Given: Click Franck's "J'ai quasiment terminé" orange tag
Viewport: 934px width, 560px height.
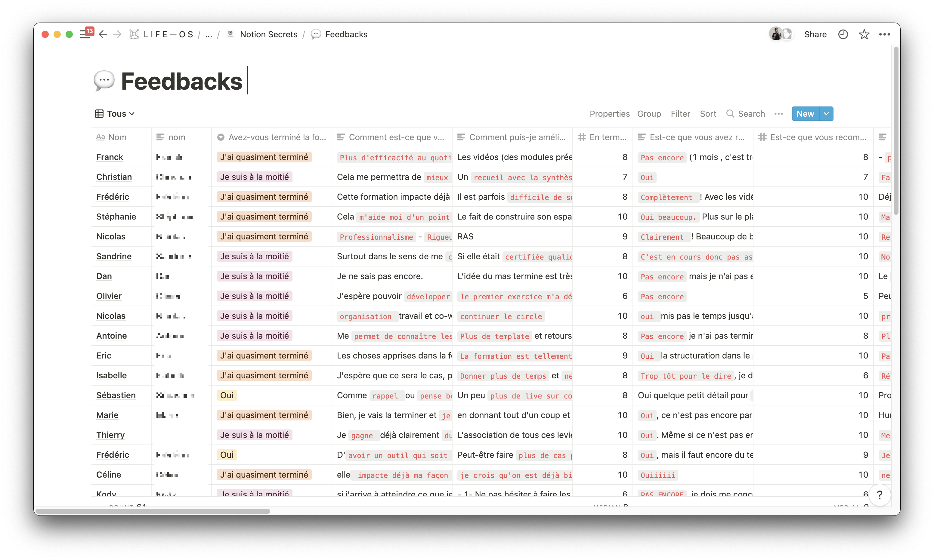Looking at the screenshot, I should 264,157.
